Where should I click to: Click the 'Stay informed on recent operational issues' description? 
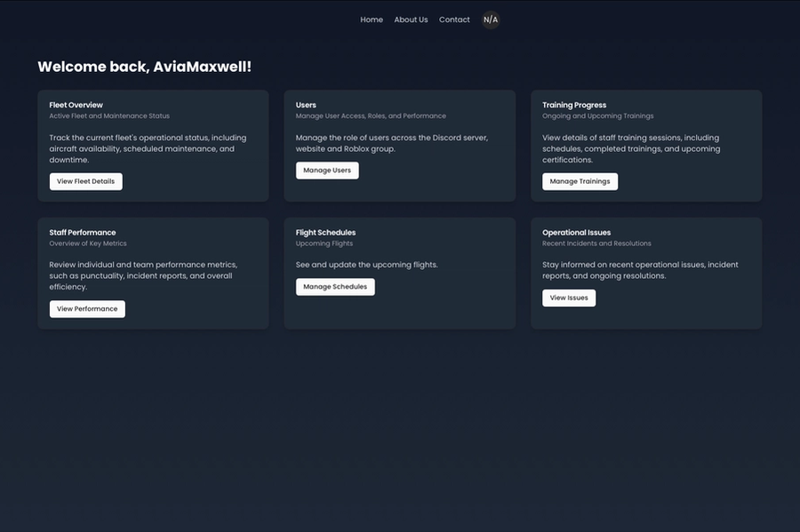(640, 270)
